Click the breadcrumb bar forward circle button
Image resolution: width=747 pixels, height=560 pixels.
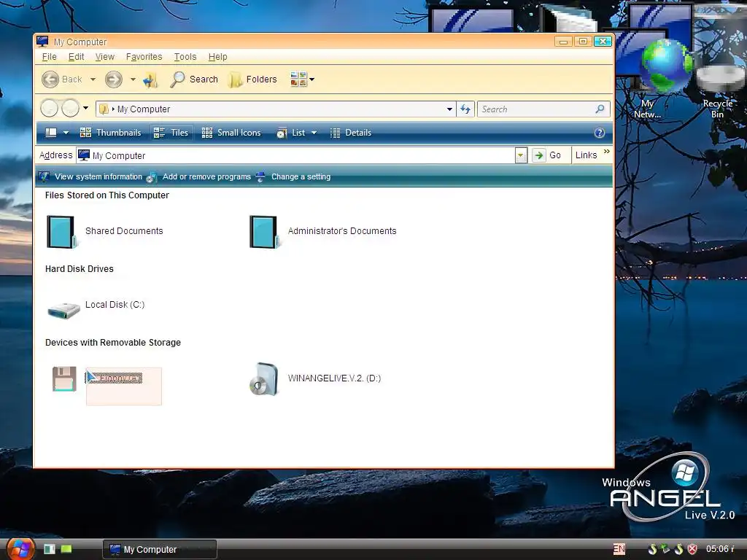point(71,108)
